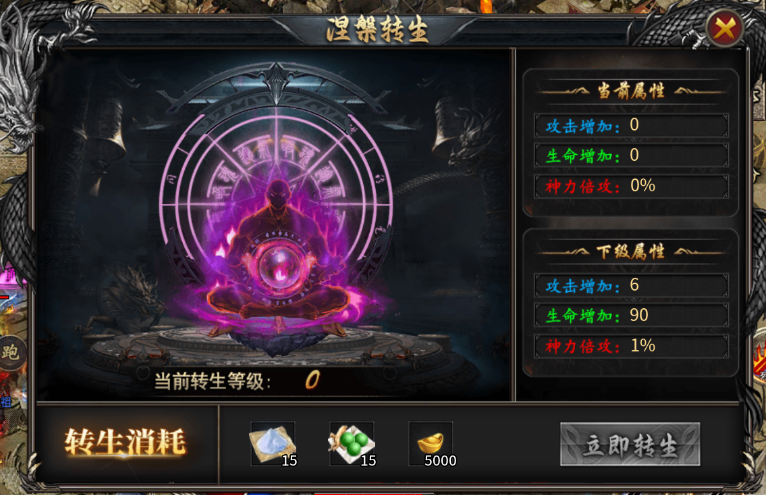Select the gold ingot cost icon

431,443
